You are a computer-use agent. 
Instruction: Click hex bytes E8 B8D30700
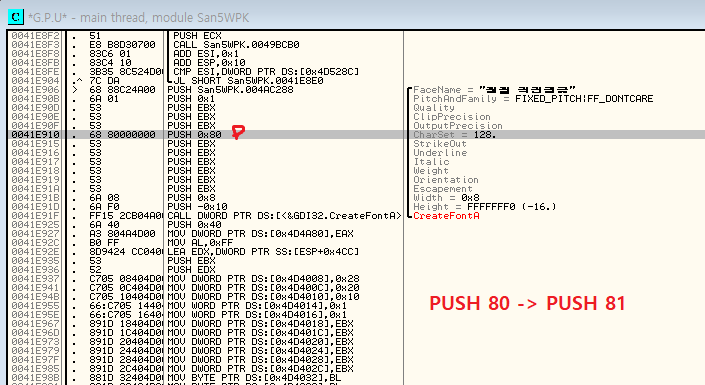(x=122, y=45)
